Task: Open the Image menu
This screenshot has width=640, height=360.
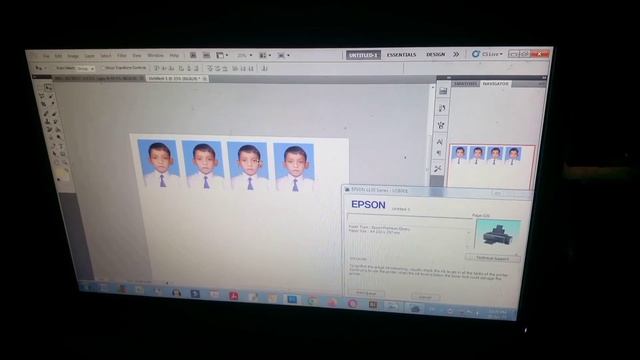Action: tap(73, 56)
